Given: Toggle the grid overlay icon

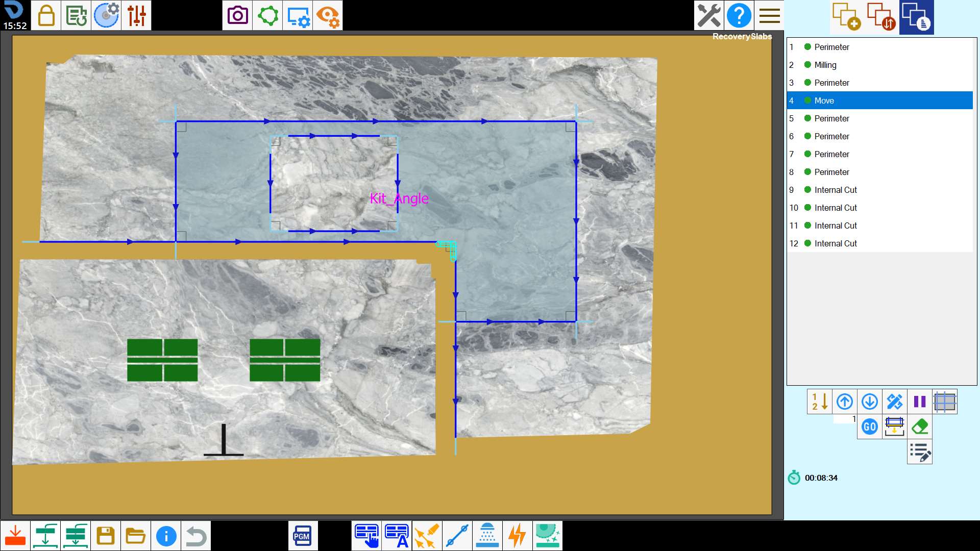Looking at the screenshot, I should [945, 402].
